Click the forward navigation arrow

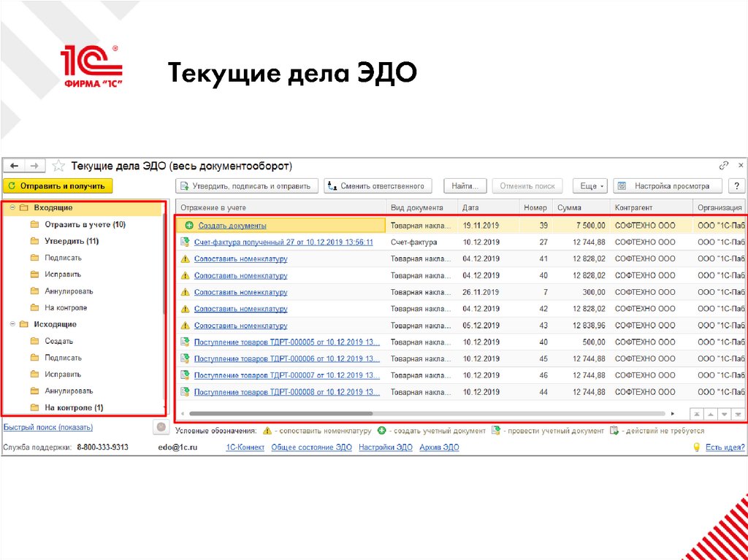(36, 166)
